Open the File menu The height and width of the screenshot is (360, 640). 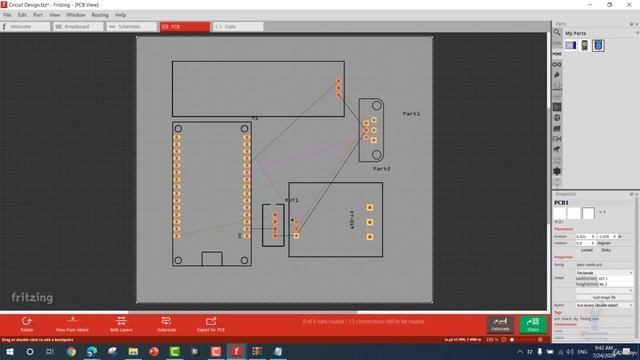coord(7,15)
